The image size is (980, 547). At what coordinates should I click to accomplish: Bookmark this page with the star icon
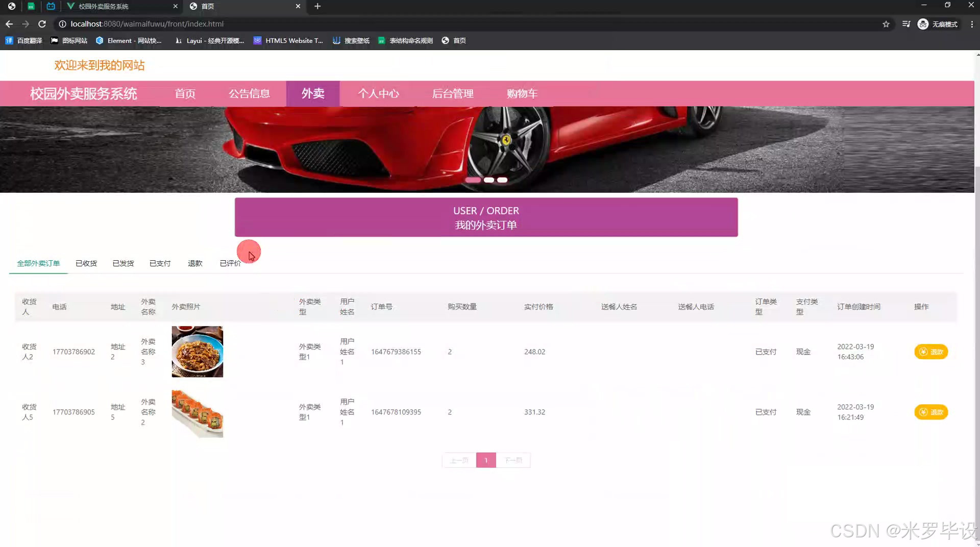click(886, 24)
